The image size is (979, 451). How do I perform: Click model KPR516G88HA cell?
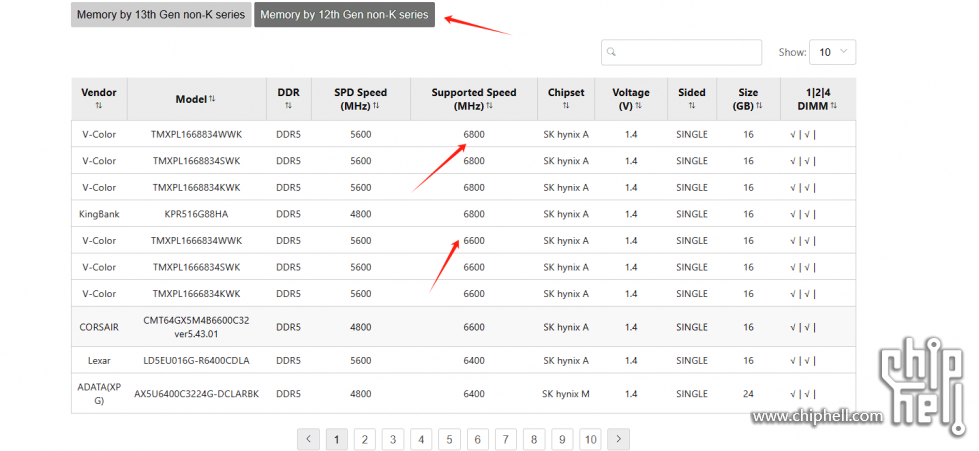click(197, 214)
